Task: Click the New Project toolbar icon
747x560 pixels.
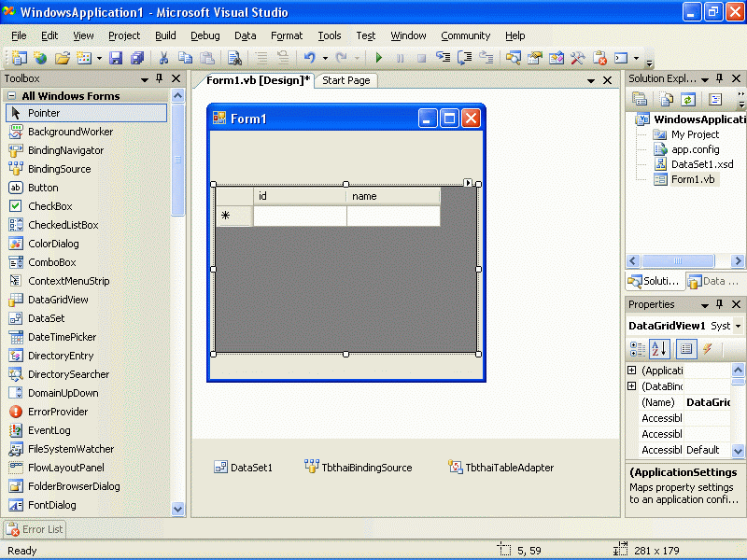Action: (x=19, y=58)
